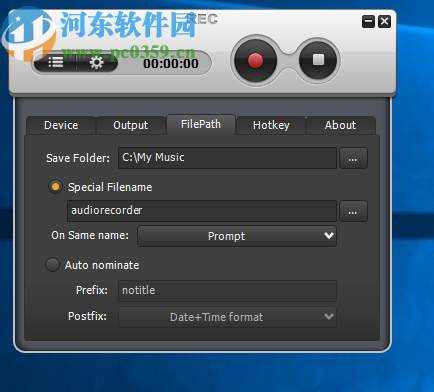Open settings via the gear icon
The image size is (434, 392).
(97, 62)
